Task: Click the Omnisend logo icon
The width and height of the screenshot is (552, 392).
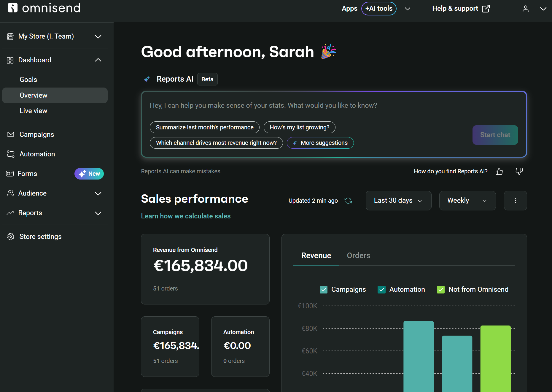Action: (12, 8)
